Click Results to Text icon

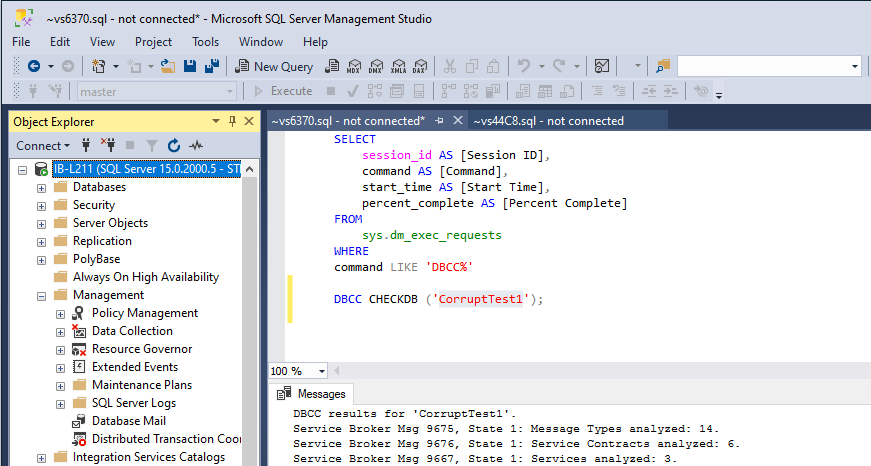coord(523,91)
